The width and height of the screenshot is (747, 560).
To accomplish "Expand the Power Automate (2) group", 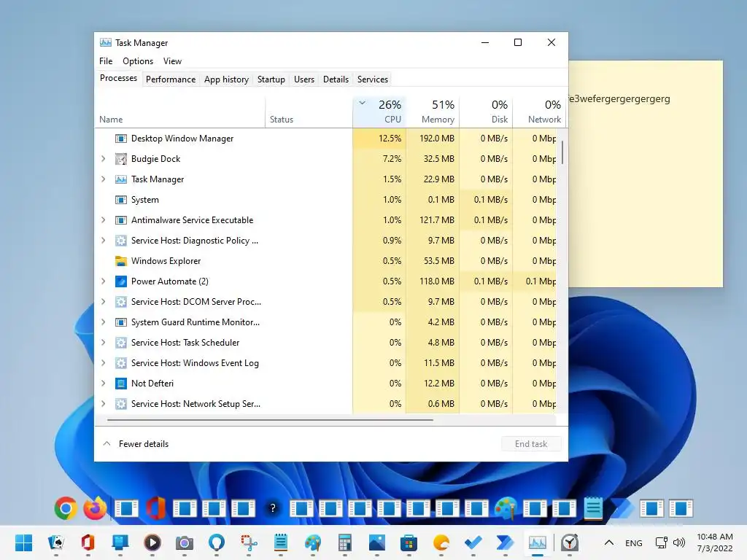I will [104, 281].
